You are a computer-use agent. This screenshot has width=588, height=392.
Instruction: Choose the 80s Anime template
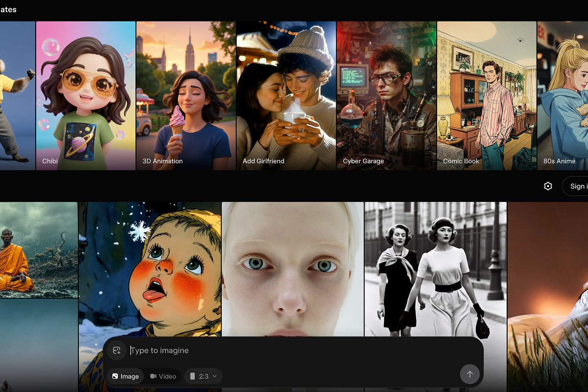(563, 96)
